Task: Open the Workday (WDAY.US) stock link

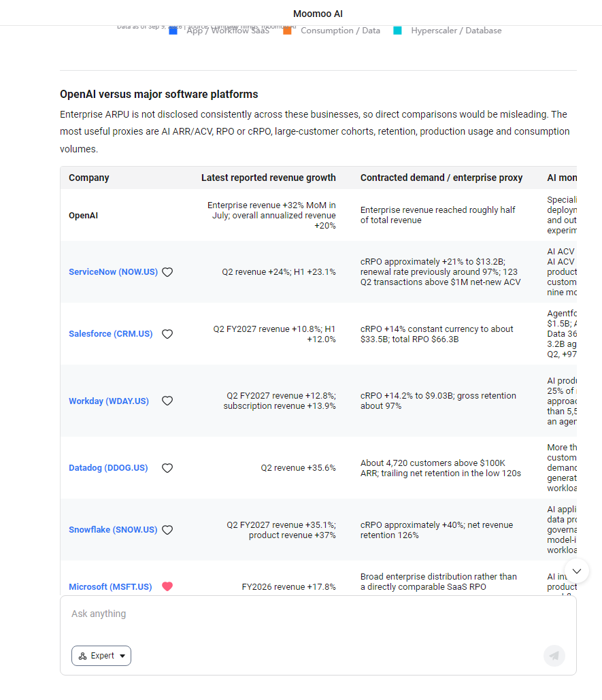Action: point(109,401)
